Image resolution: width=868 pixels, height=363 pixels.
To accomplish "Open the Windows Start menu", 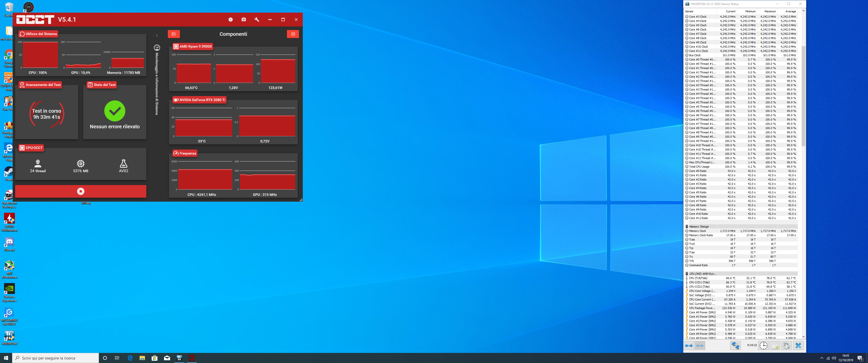I will (6, 358).
